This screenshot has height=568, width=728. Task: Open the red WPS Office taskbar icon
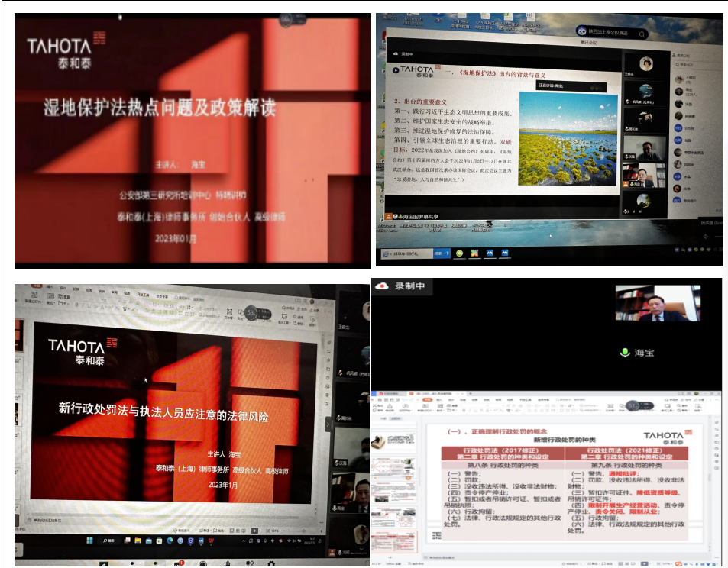pos(211,541)
